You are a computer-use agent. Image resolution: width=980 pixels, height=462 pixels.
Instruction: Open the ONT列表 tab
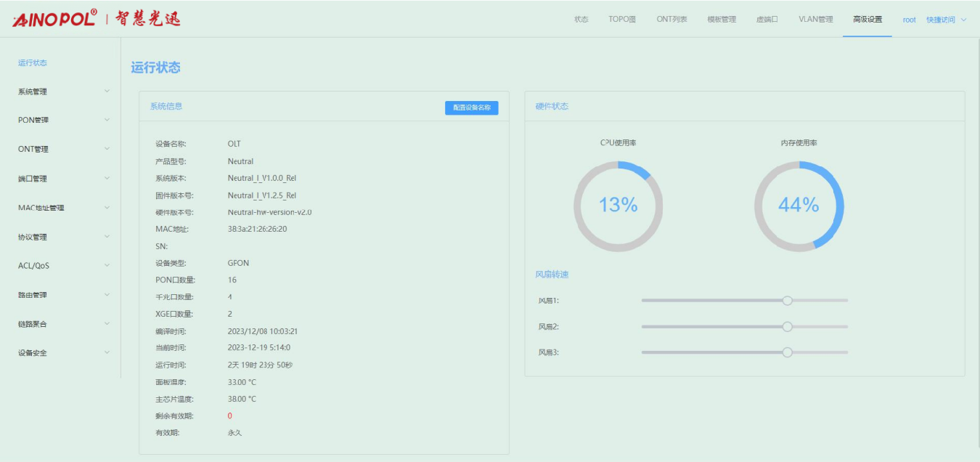click(671, 20)
